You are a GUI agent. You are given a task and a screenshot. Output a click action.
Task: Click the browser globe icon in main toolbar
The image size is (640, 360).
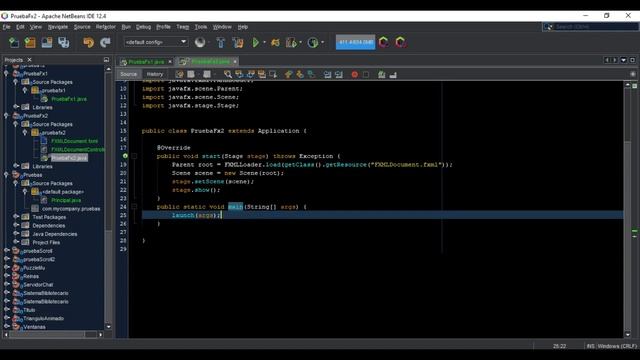(x=200, y=42)
